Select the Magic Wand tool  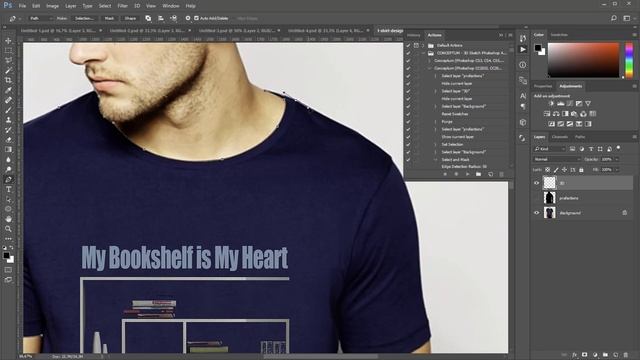(x=8, y=71)
